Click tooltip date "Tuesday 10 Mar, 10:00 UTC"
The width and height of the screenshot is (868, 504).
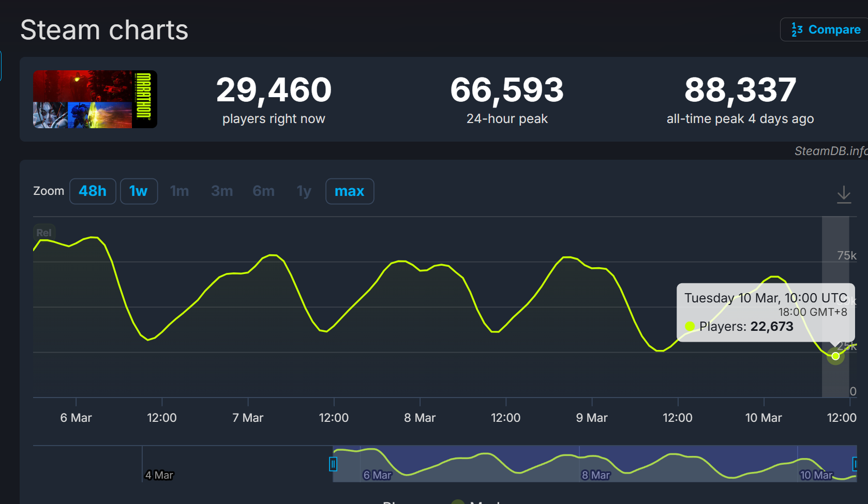coord(766,298)
